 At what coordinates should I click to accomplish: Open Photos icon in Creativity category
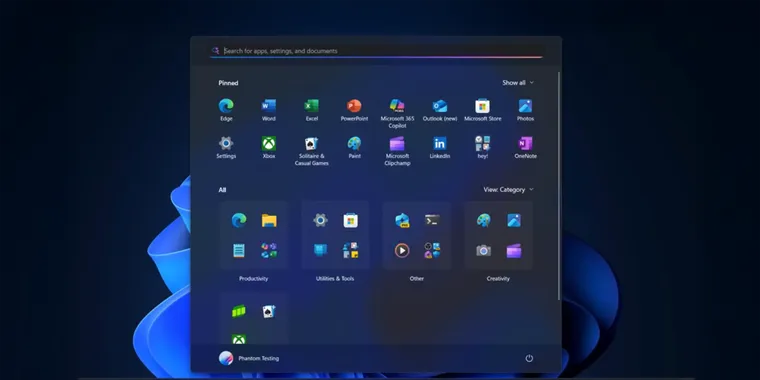[x=514, y=221]
